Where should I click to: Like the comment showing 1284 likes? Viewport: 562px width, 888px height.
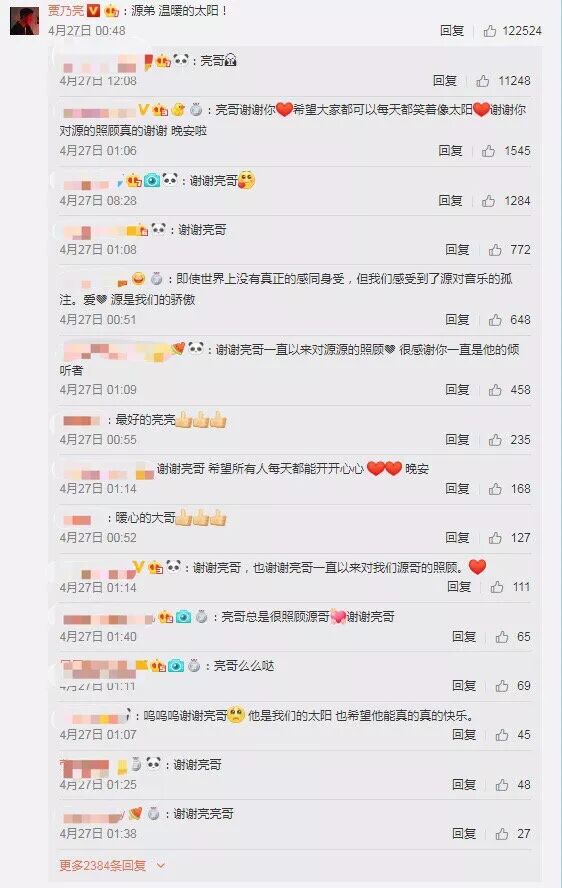pyautogui.click(x=488, y=200)
